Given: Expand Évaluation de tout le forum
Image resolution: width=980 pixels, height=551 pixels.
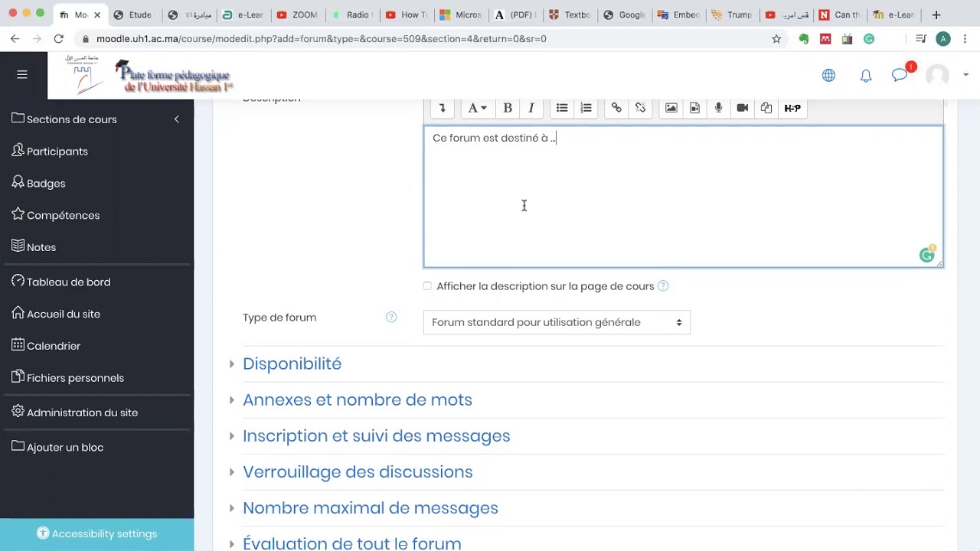Looking at the screenshot, I should point(351,543).
